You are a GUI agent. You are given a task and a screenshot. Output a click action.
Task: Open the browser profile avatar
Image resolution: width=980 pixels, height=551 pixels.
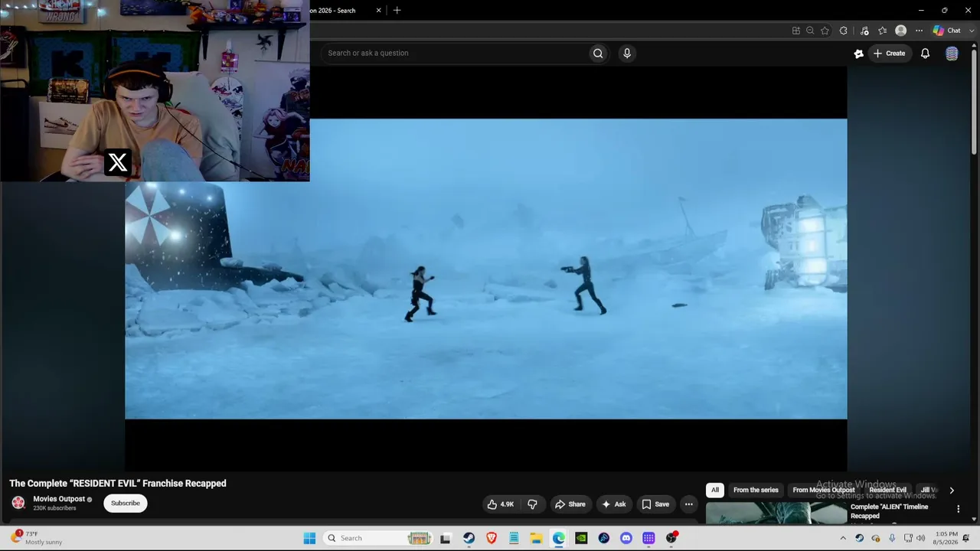(900, 31)
